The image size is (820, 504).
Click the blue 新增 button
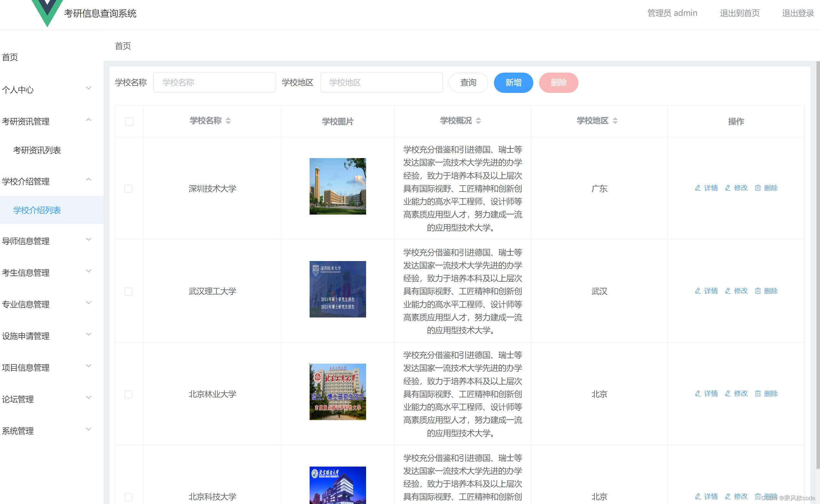513,82
